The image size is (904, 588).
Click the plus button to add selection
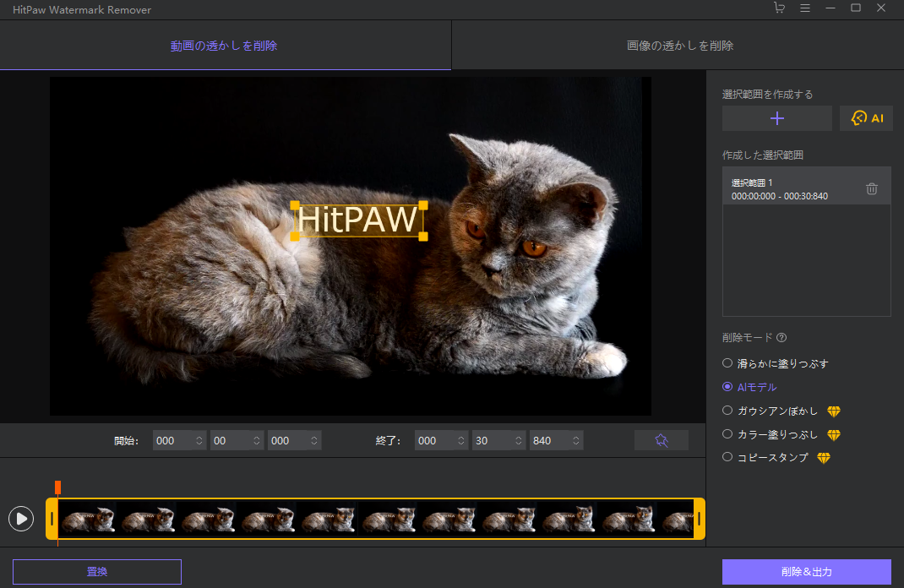point(777,118)
